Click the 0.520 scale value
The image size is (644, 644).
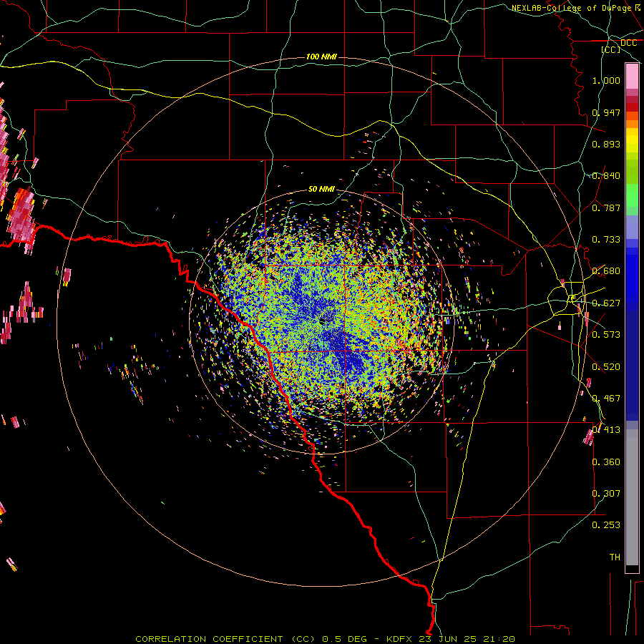606,367
